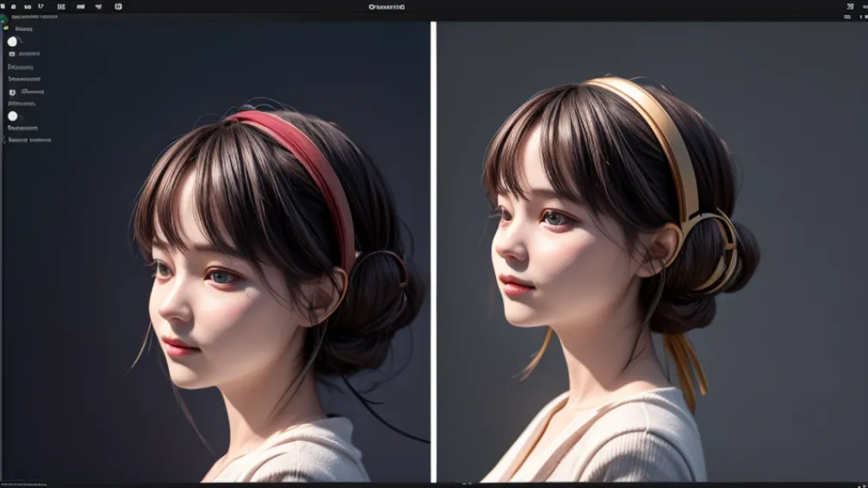Click the small green dot in left panel
Screen dimensions: 868x488
tap(6, 28)
